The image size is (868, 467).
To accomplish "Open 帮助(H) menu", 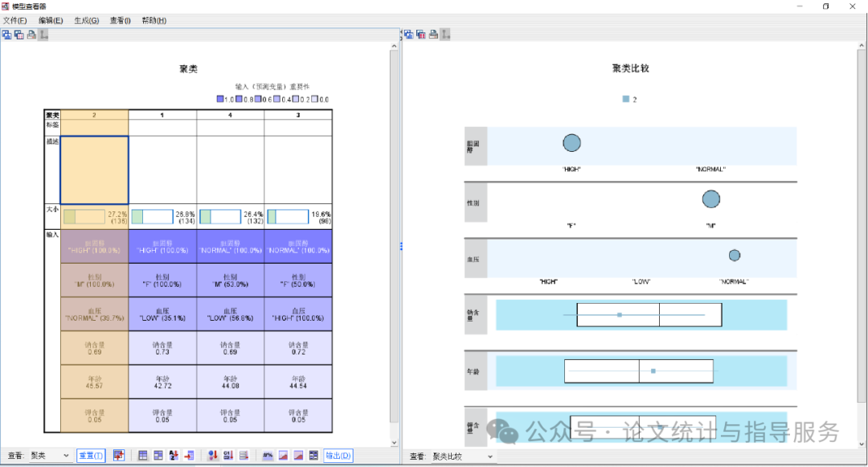I will tap(154, 20).
